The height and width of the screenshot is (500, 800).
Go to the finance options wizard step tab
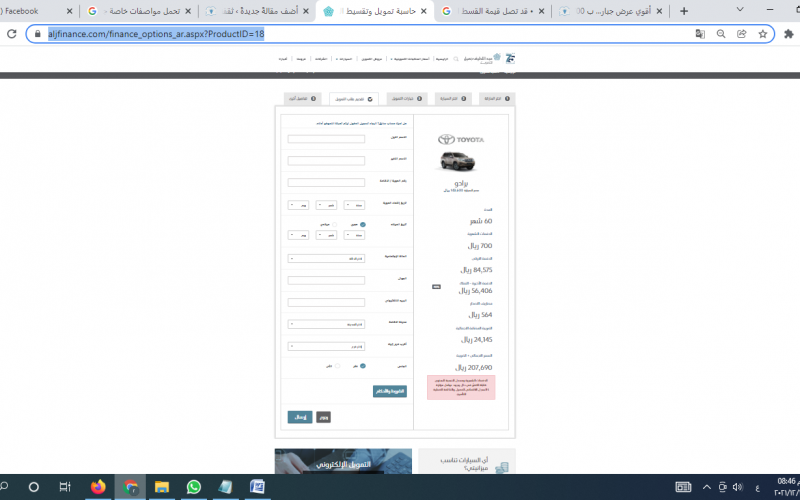407,98
